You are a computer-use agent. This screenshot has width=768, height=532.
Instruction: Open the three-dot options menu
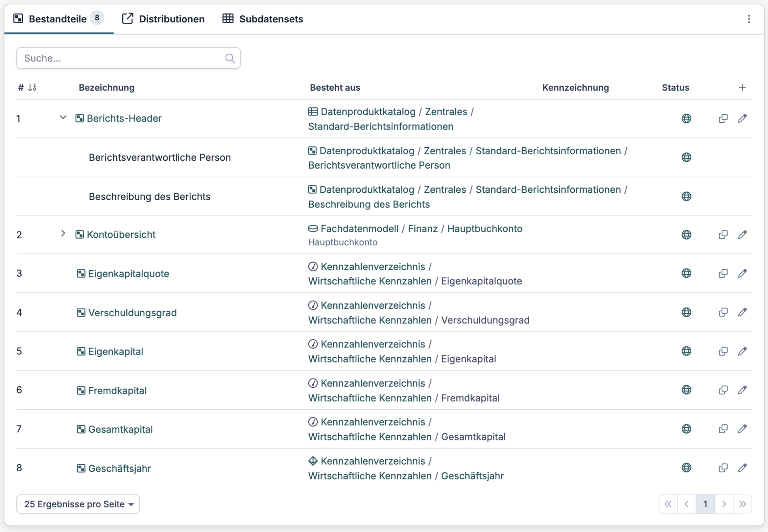[x=749, y=19]
